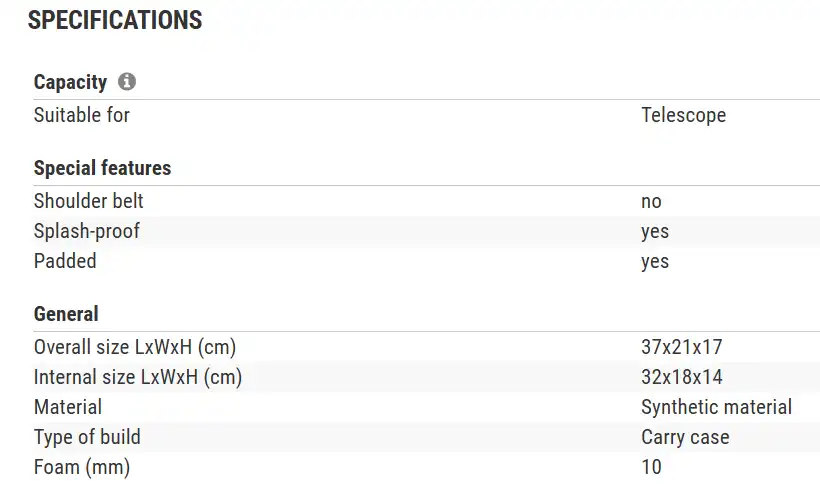Select the Capacity section header
This screenshot has height=497, width=820.
[x=70, y=82]
